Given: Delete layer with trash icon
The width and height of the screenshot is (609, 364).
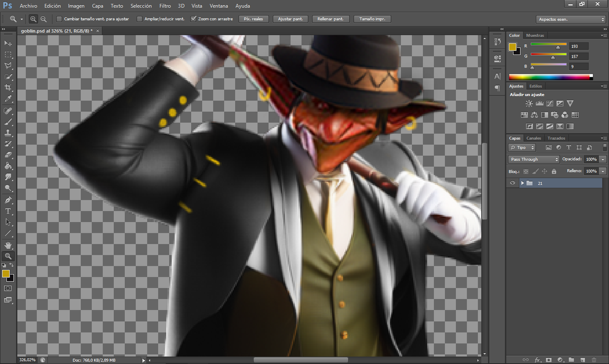Looking at the screenshot, I should (594, 360).
